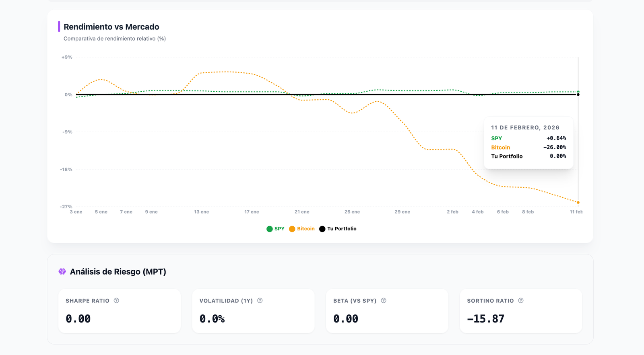Click the -18% y-axis label
644x355 pixels.
66,170
